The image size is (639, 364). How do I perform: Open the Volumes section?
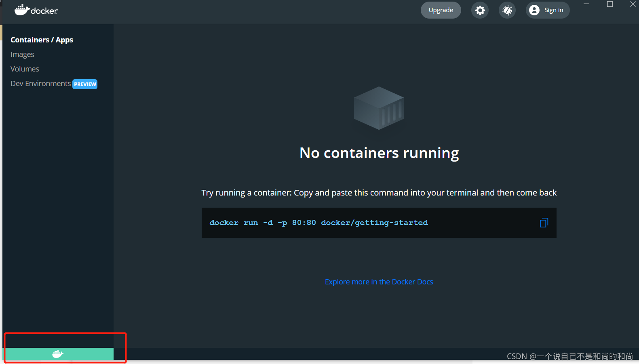[x=25, y=69]
